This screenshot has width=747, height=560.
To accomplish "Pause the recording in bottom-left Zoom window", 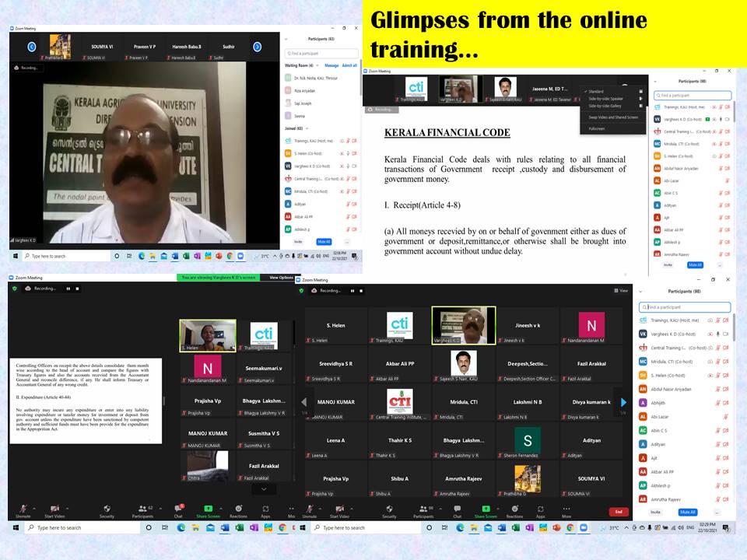I will [68, 289].
